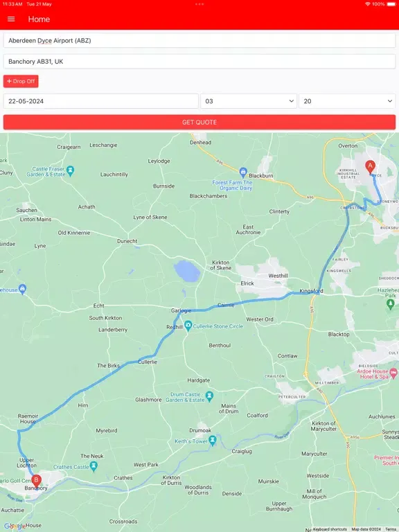Edit the Aberdeen Dyce Airport pickup field
Image resolution: width=399 pixels, height=532 pixels.
[x=199, y=41]
